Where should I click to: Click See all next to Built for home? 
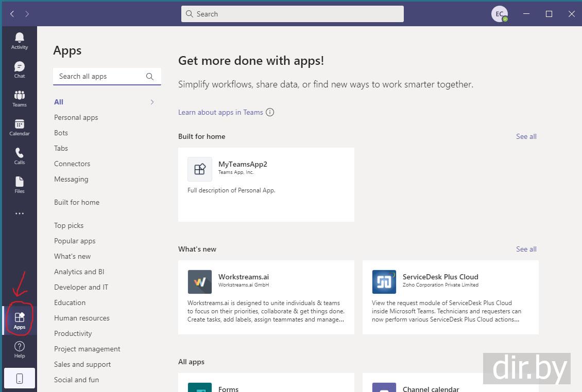point(526,136)
